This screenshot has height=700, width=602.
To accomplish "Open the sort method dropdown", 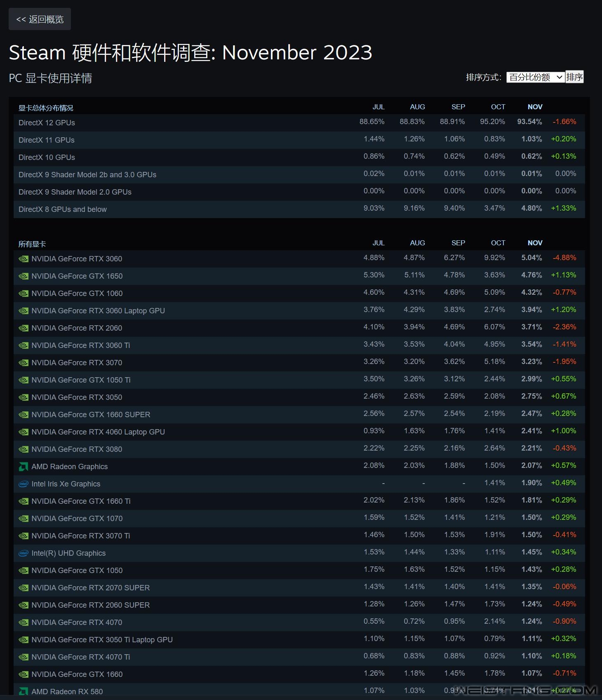I will pyautogui.click(x=535, y=77).
